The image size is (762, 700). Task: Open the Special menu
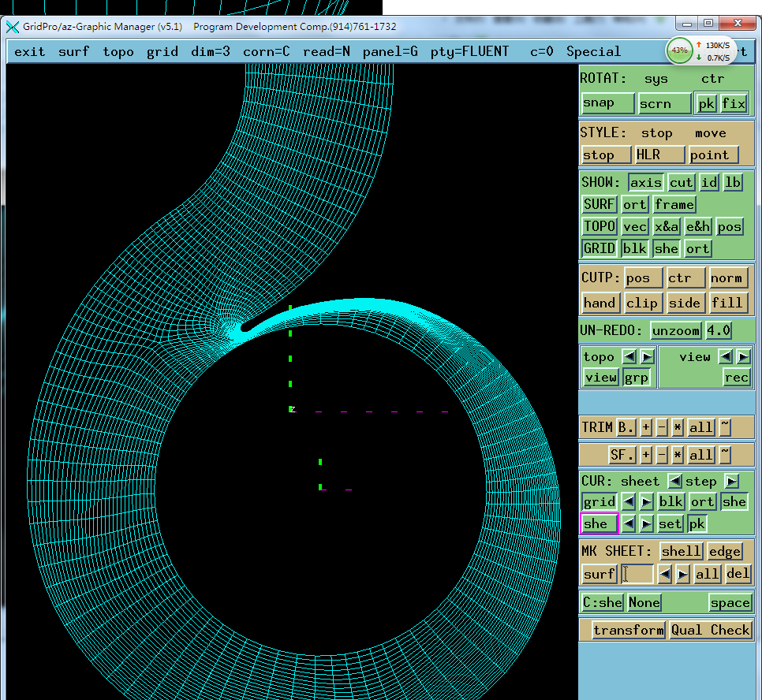(593, 51)
